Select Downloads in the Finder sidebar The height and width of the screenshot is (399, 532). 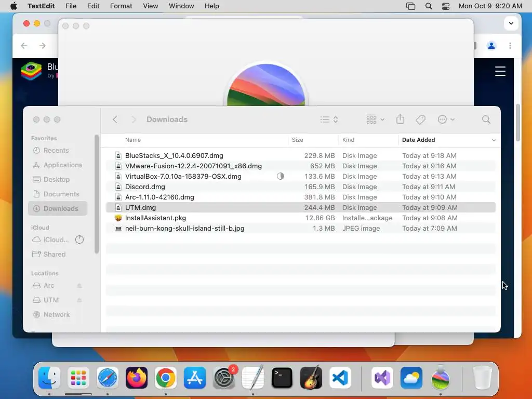pos(58,209)
